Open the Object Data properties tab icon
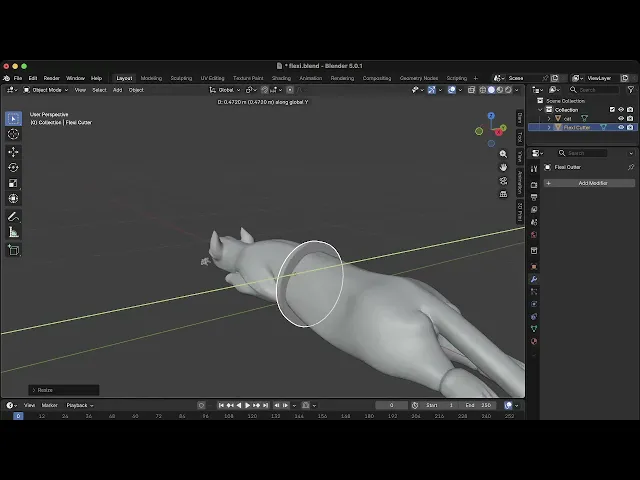640x480 pixels. click(x=534, y=329)
